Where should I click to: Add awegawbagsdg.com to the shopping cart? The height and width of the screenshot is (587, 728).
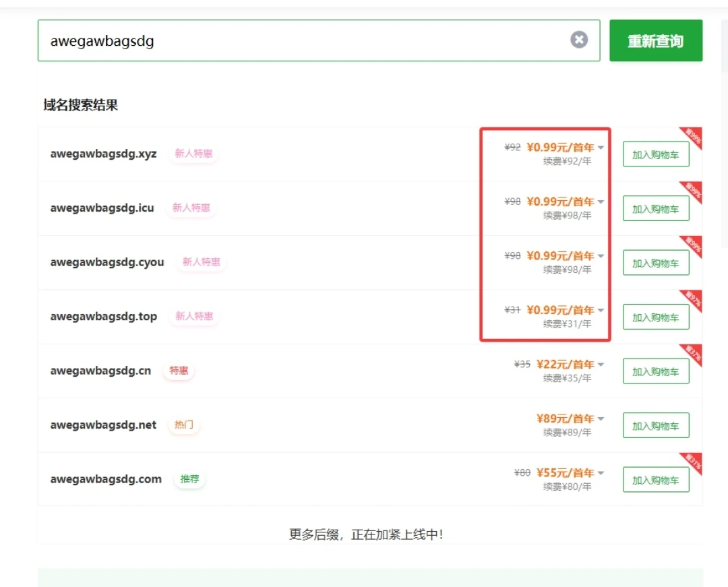(x=655, y=480)
